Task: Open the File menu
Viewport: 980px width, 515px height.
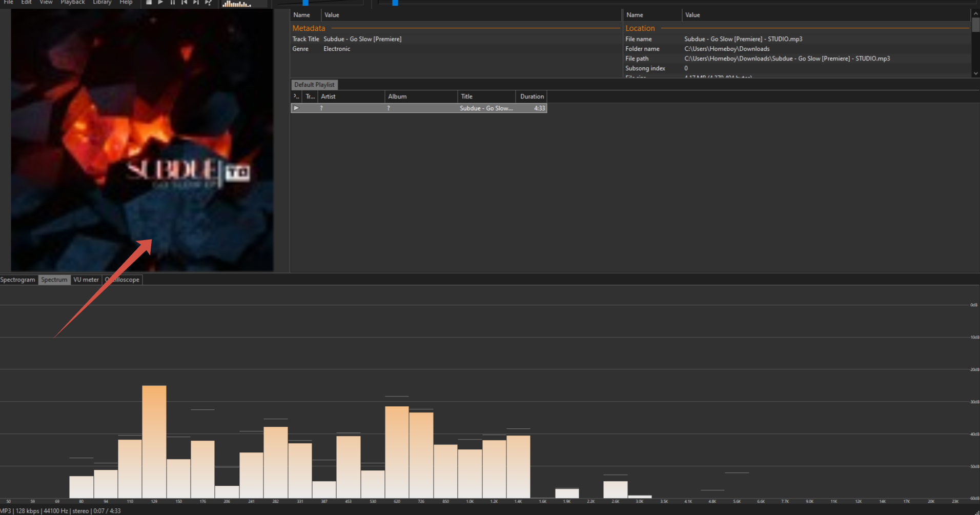Action: click(x=9, y=3)
